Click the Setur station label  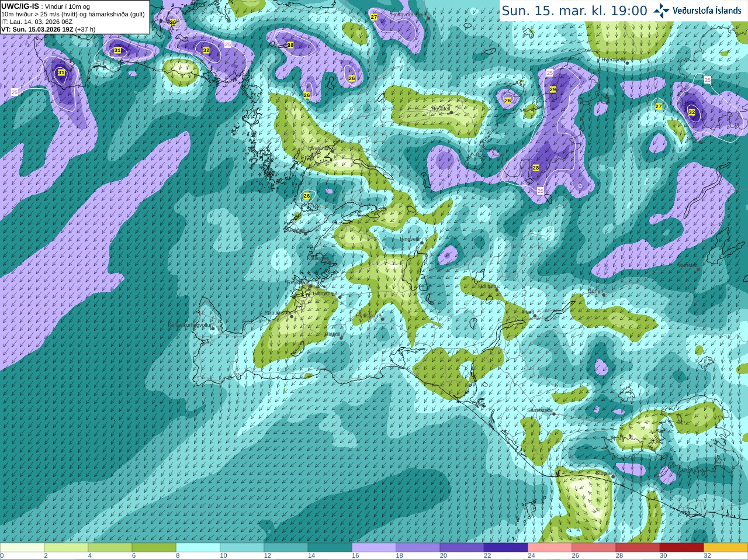point(692,139)
